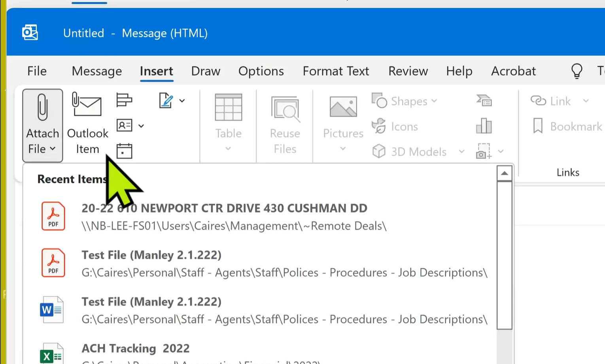Insert 3D Models

tap(409, 152)
